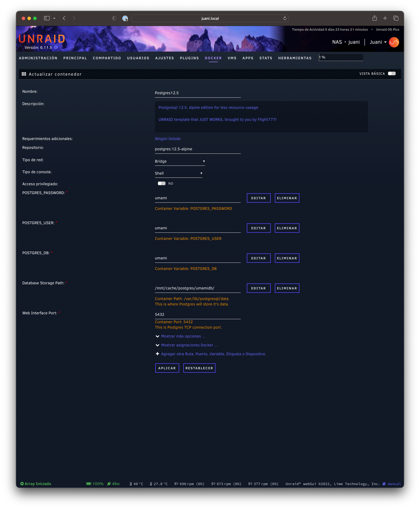Viewport: 420px width, 509px height.
Task: Go to the Principal tab
Action: pos(75,58)
